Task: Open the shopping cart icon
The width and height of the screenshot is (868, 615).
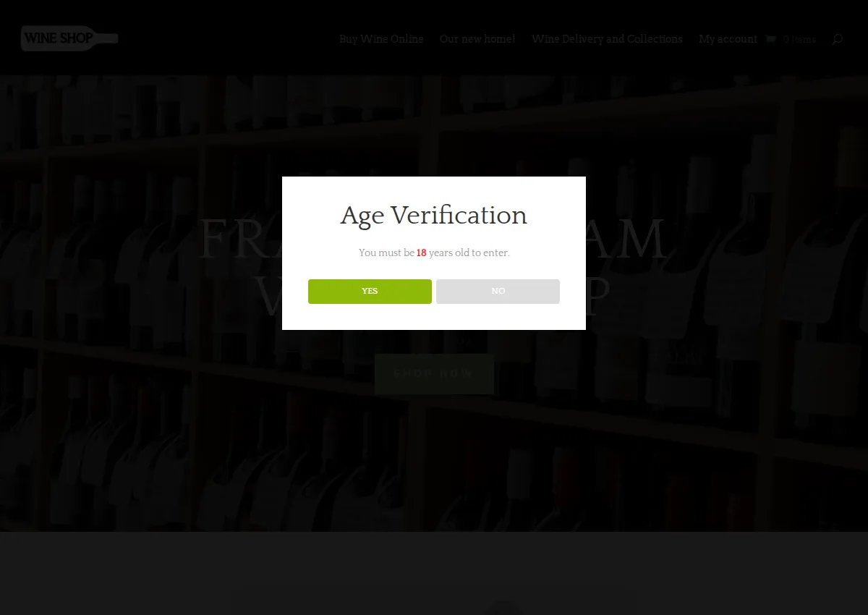Action: pyautogui.click(x=771, y=39)
